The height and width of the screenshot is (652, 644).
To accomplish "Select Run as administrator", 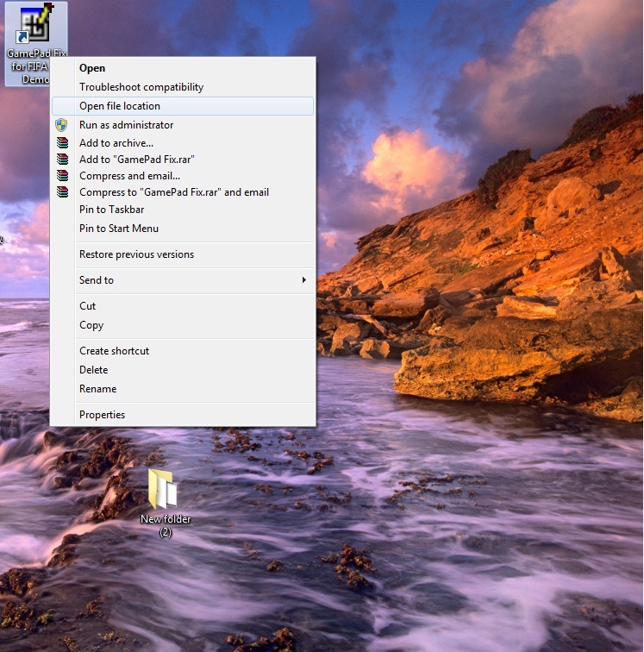I will (183, 125).
